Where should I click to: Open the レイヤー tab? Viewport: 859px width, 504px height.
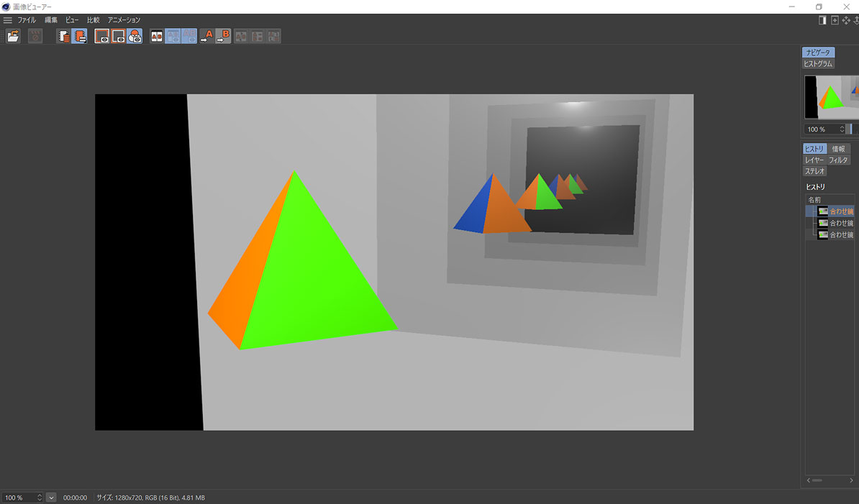pos(814,160)
